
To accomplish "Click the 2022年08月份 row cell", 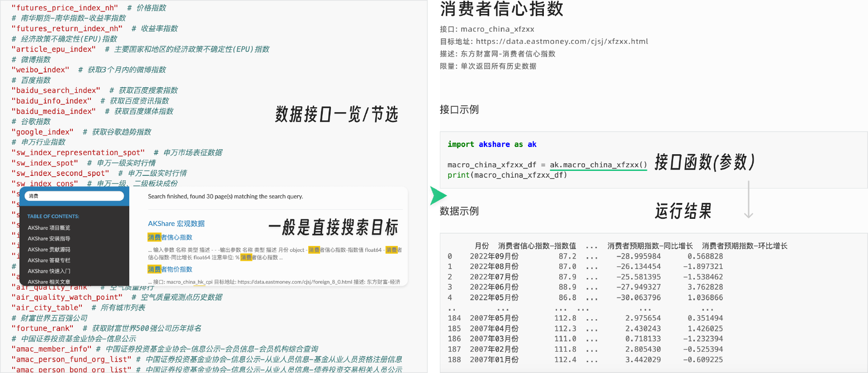I will click(x=494, y=267).
